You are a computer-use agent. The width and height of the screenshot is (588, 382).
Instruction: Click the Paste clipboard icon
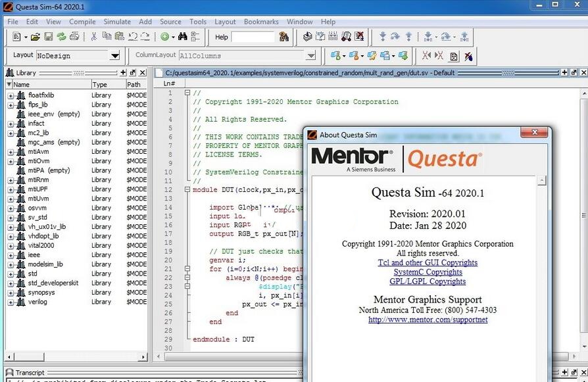(x=120, y=36)
